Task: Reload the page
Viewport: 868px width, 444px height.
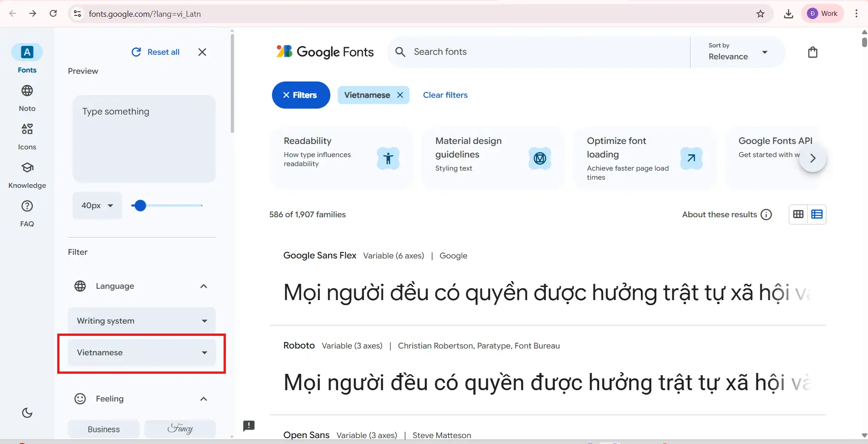Action: [x=53, y=14]
